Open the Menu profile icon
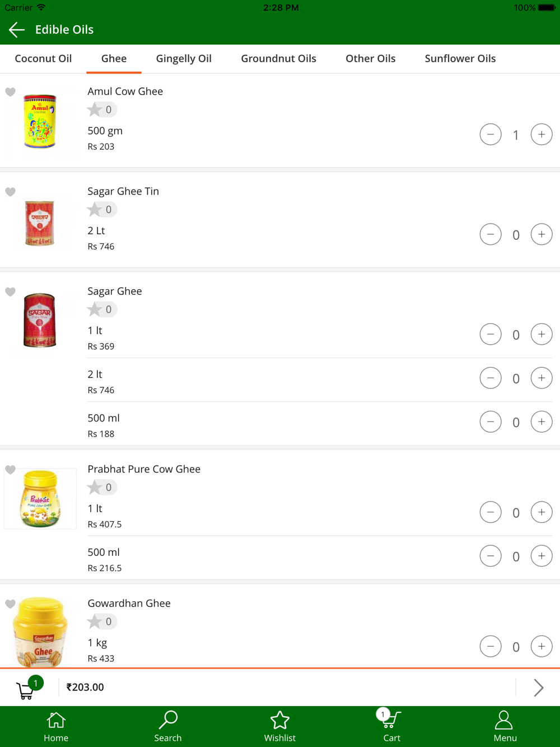Screen dimensions: 560x747 point(505,727)
